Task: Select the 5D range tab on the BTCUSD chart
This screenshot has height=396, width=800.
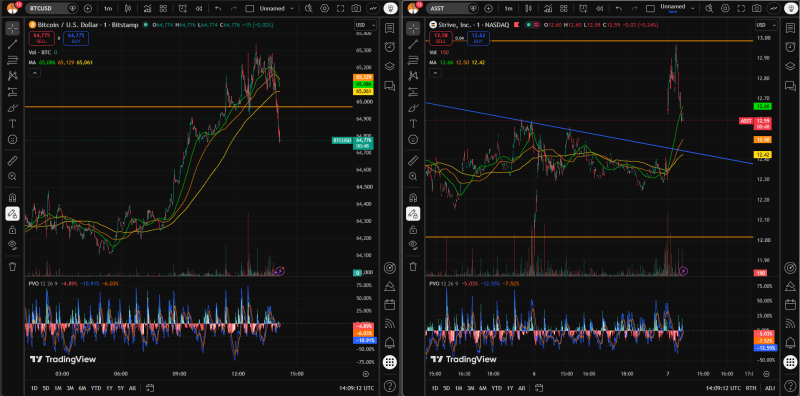Action: 46,388
